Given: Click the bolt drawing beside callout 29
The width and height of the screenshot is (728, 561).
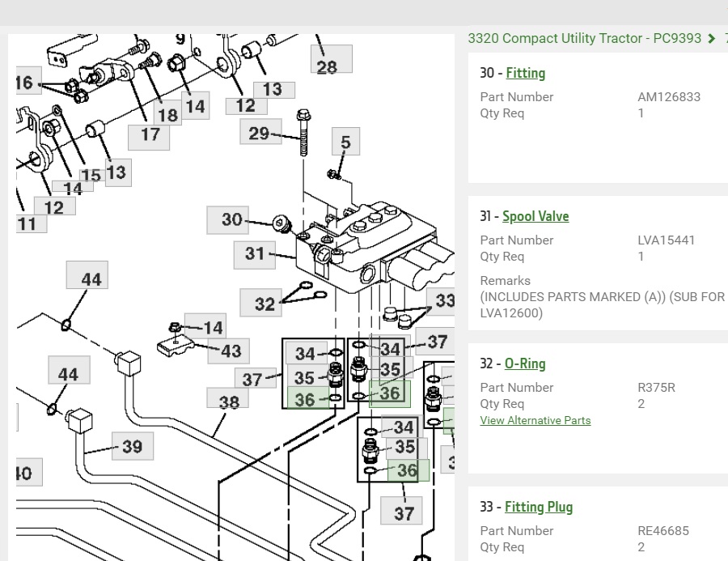Looking at the screenshot, I should (304, 132).
